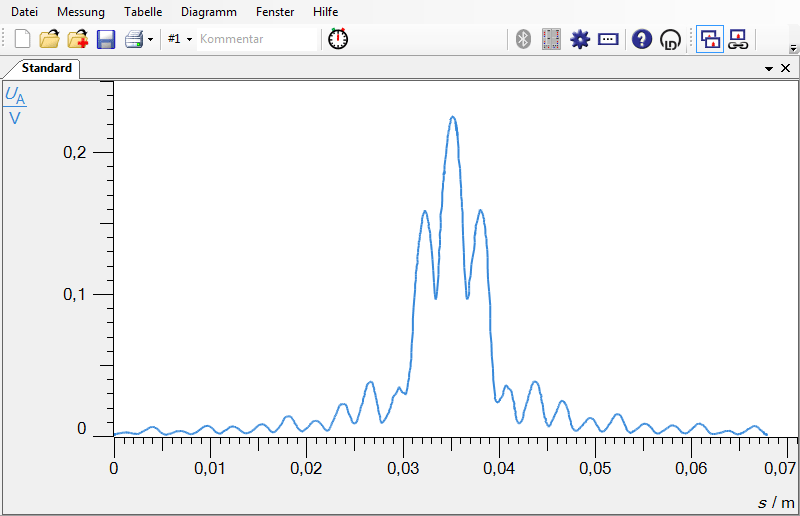
Task: Open the Diagramm menu
Action: [209, 12]
